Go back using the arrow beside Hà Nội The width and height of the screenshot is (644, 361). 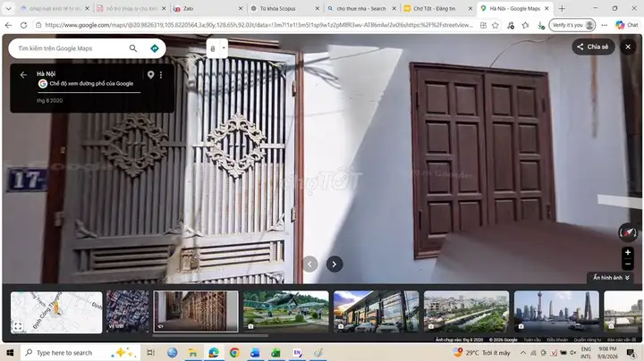pos(23,75)
